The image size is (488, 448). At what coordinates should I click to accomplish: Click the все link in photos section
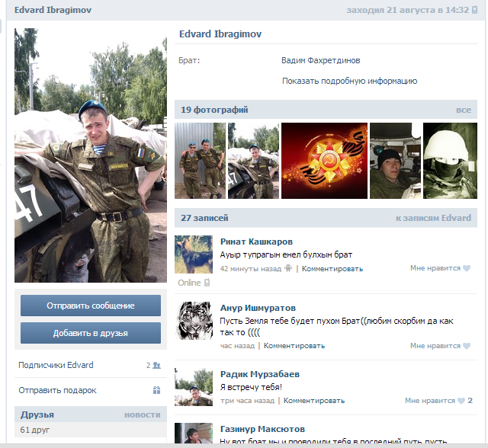coord(464,110)
